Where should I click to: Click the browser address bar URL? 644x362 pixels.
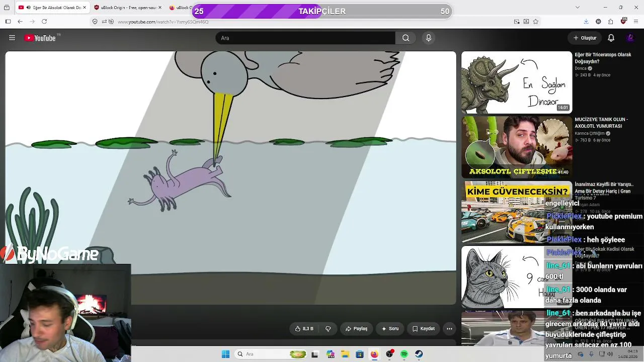pyautogui.click(x=163, y=22)
